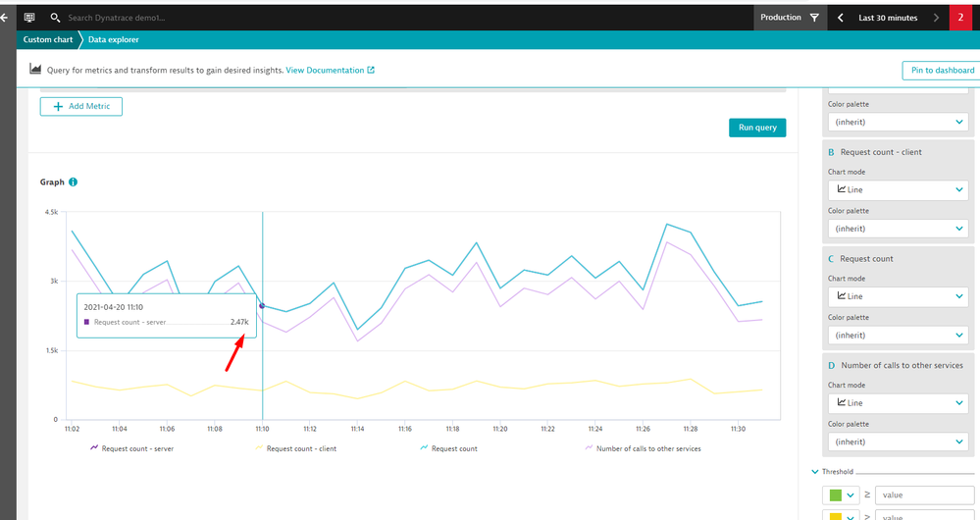Open the chat icon beside the search bar
The image size is (980, 520).
29,18
